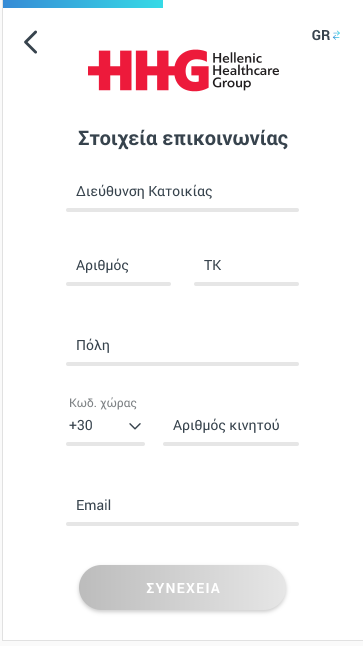
Task: Click the red HHG cross lettering
Action: (x=148, y=70)
